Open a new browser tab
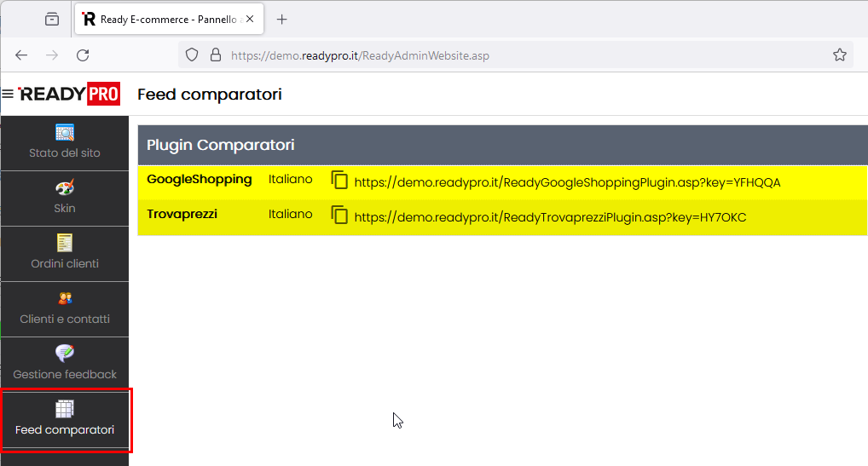Screen dimensions: 868x466 point(281,20)
